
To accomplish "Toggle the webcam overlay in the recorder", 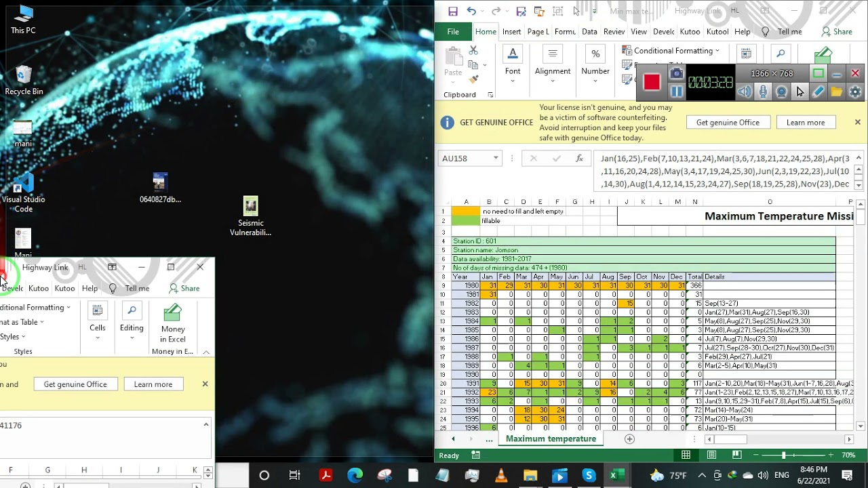I will click(781, 91).
